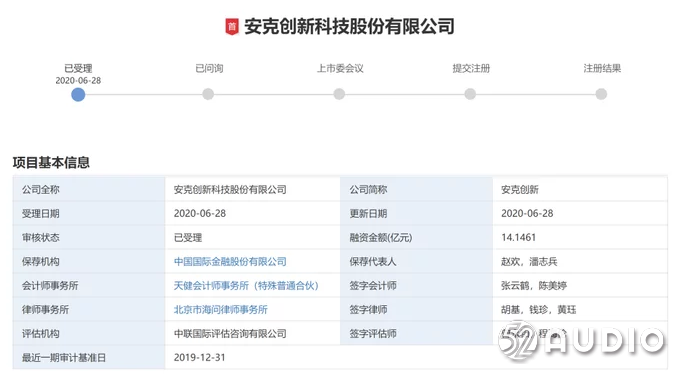
Task: Click the 公司简称 value 安克创新
Action: click(x=520, y=190)
